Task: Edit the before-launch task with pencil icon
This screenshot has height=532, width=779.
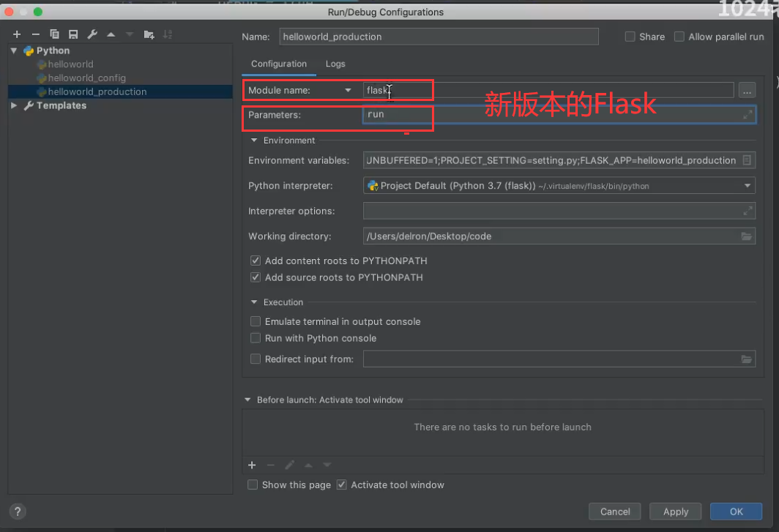Action: click(x=290, y=465)
